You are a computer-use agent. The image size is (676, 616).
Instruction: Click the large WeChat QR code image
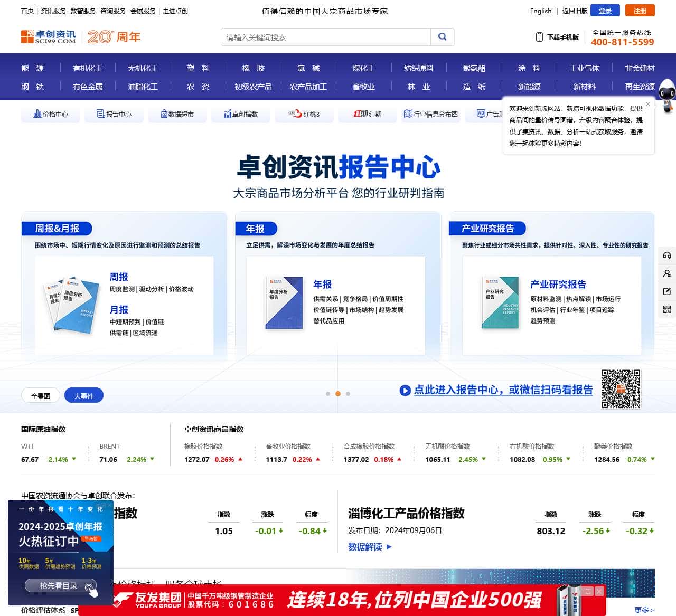621,388
